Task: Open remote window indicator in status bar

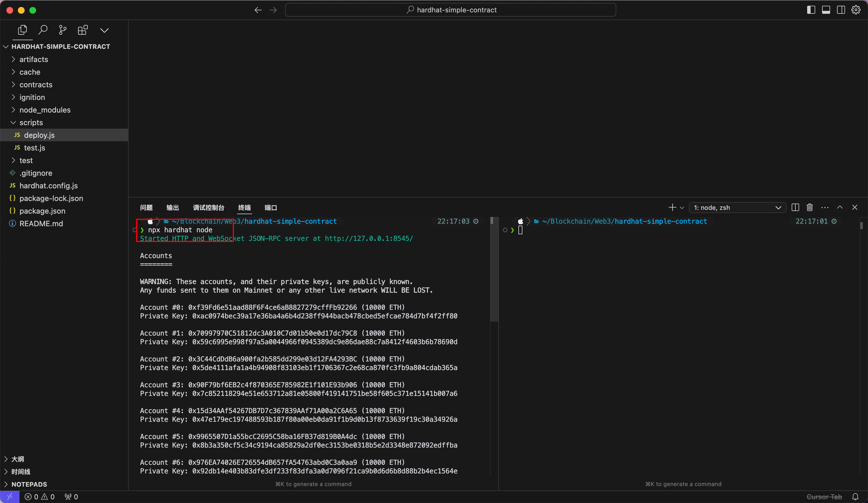Action: pyautogui.click(x=10, y=497)
